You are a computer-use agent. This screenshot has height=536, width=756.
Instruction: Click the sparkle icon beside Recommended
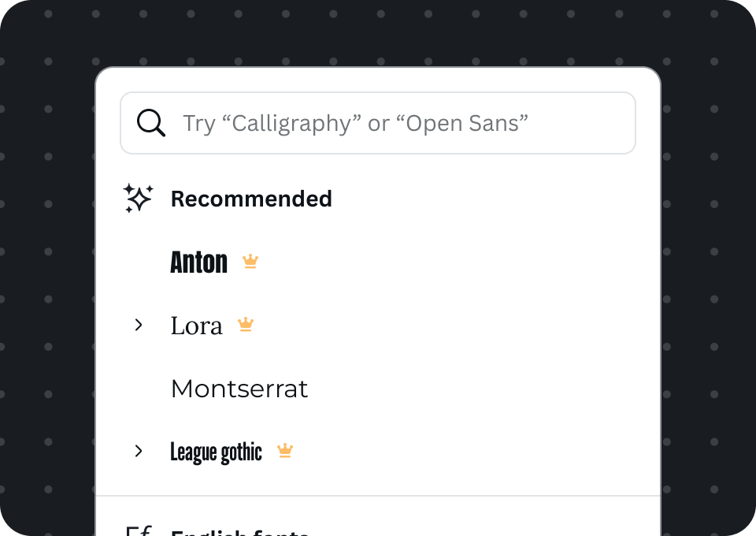[x=138, y=199]
